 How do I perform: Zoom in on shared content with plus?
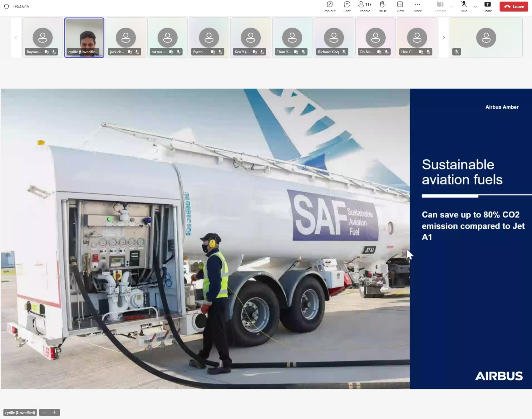(55, 412)
